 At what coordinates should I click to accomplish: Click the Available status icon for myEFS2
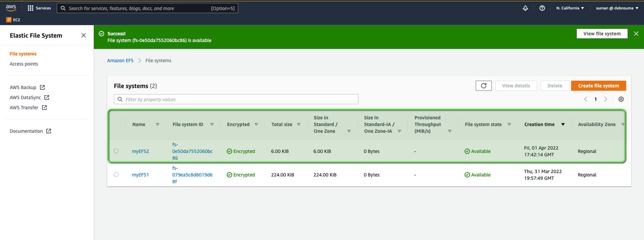(x=467, y=151)
